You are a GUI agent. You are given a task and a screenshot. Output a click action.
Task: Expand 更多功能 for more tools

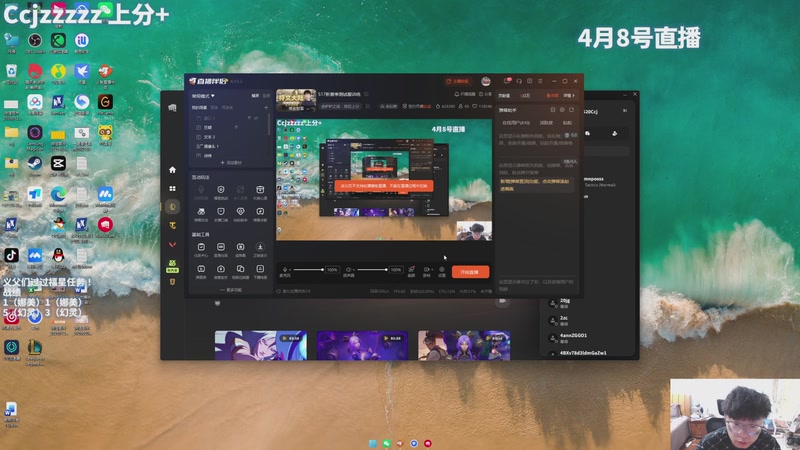click(x=231, y=290)
